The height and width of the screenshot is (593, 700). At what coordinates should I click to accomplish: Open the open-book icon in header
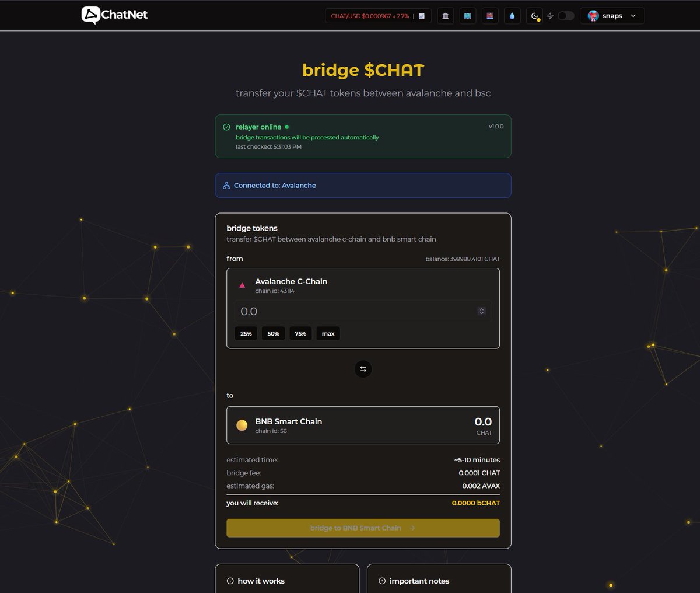click(467, 16)
